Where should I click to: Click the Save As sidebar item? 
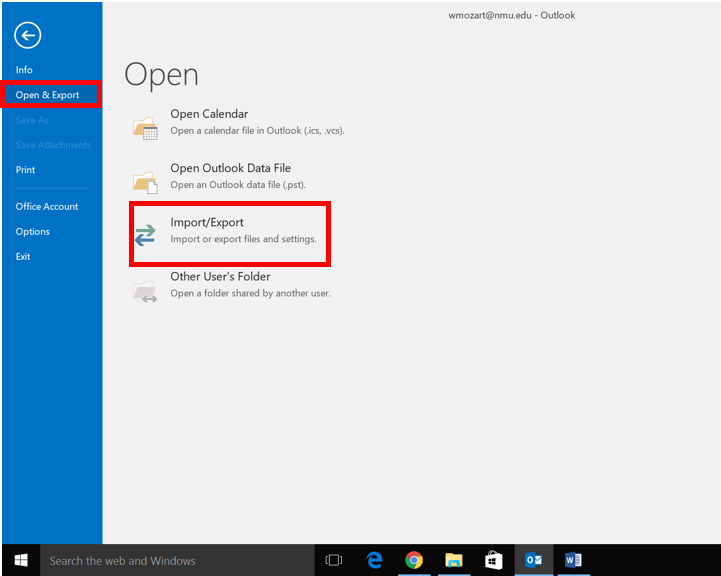(x=32, y=120)
